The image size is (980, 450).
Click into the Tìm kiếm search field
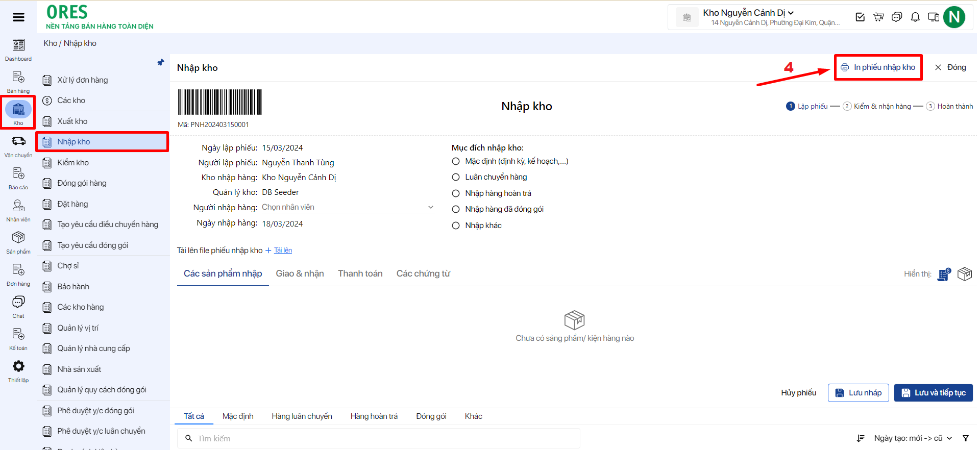383,438
